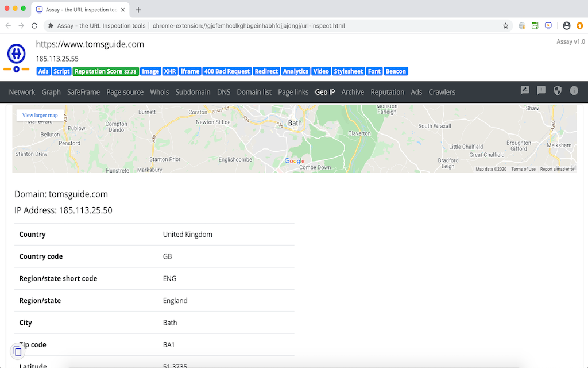Open the Domain list tab
This screenshot has height=368, width=588.
(x=254, y=92)
